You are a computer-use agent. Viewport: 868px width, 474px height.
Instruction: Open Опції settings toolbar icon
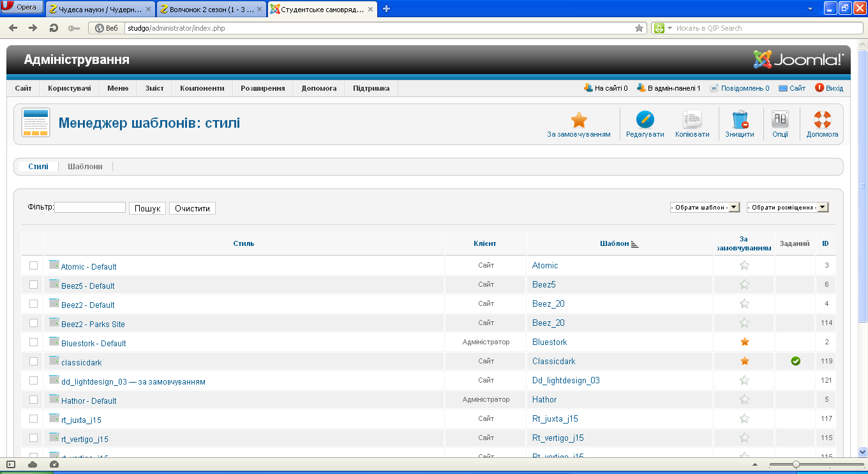[x=780, y=120]
